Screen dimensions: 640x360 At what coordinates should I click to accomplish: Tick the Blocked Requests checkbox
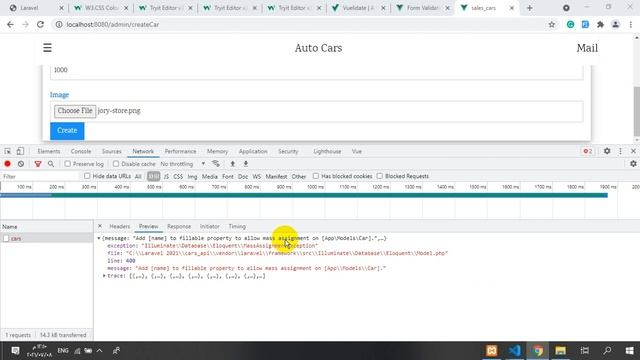(x=380, y=176)
